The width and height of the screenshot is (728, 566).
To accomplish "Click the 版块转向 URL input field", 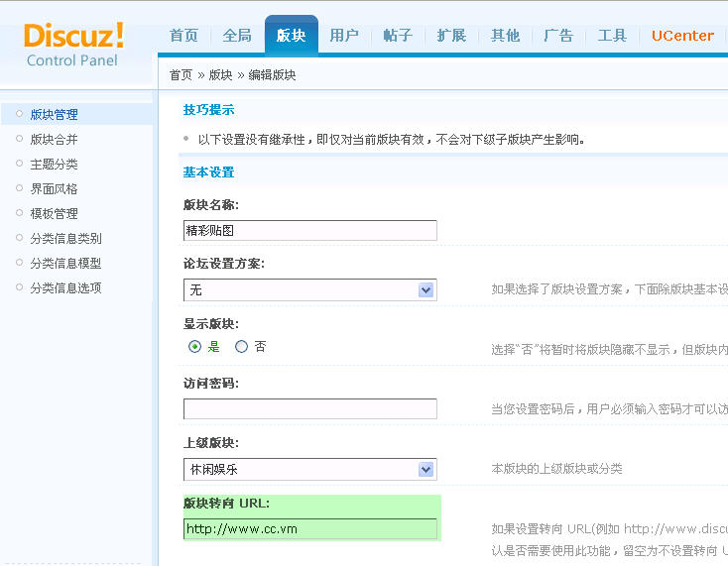I will click(x=309, y=529).
